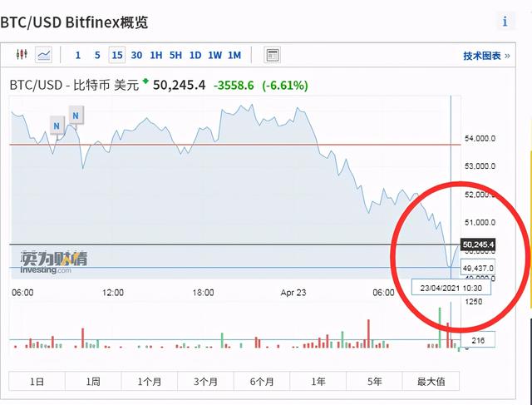This screenshot has height=405, width=532.
Task: Switch to the 1年 range tab
Action: [x=318, y=382]
